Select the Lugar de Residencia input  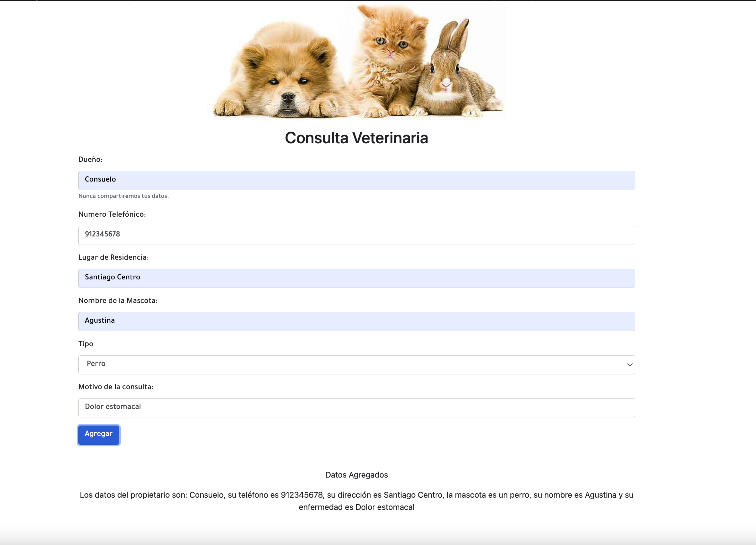click(x=356, y=278)
